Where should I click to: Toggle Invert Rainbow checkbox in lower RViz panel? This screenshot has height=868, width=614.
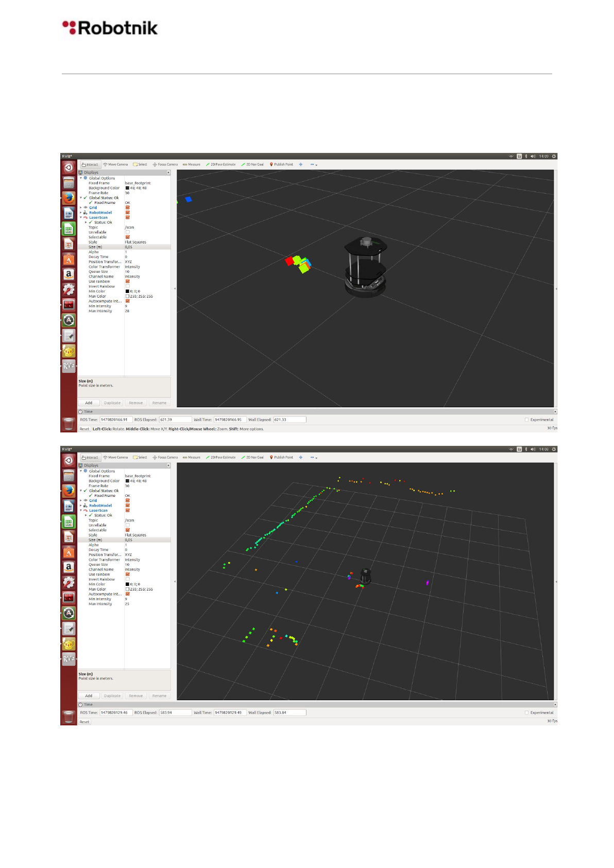[x=128, y=579]
